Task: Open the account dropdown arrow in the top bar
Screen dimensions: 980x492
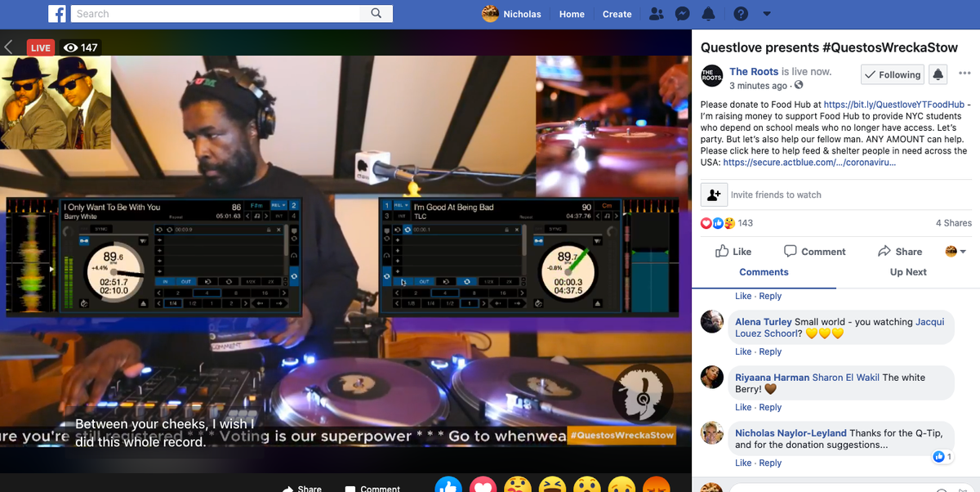Action: 766,14
